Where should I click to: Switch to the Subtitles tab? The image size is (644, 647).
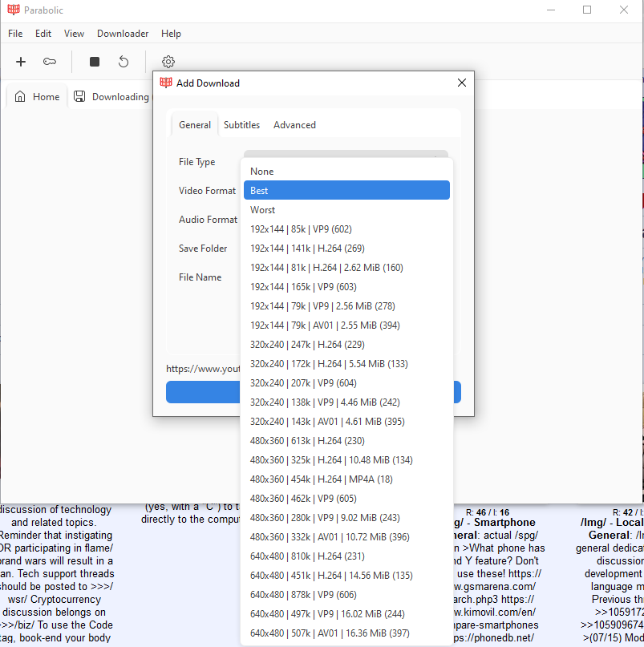click(241, 125)
